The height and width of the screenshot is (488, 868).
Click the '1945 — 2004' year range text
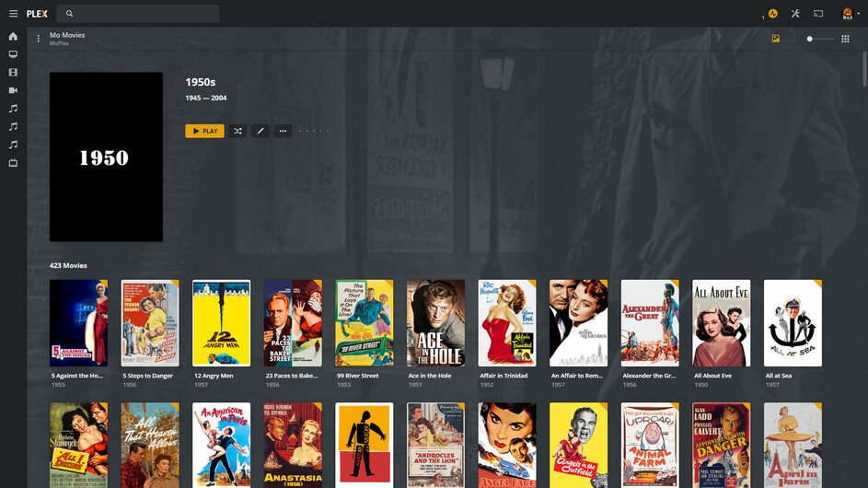click(x=206, y=98)
